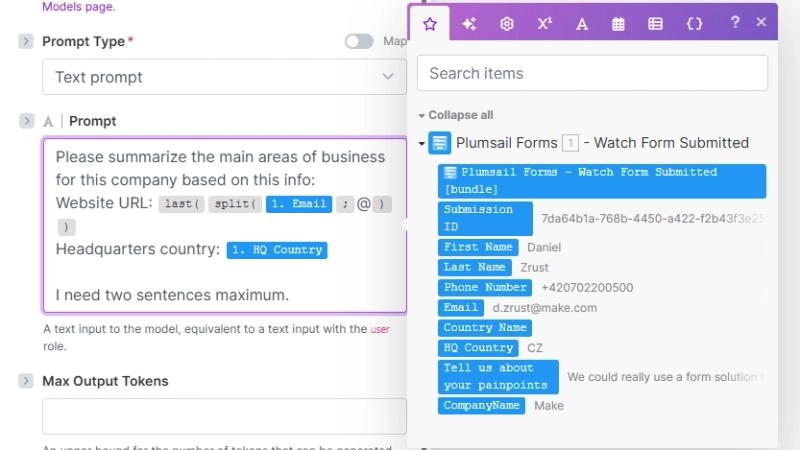The width and height of the screenshot is (800, 450).
Task: Insert the Country Name pill
Action: (484, 328)
